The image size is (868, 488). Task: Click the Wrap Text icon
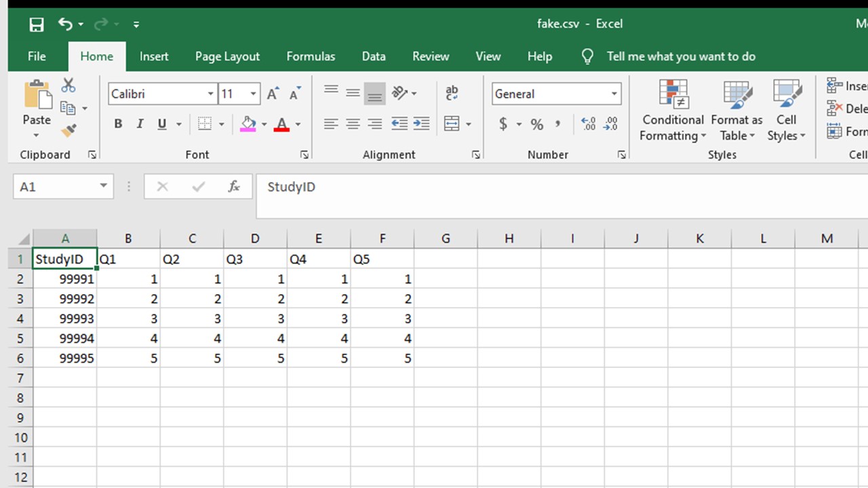click(x=452, y=93)
